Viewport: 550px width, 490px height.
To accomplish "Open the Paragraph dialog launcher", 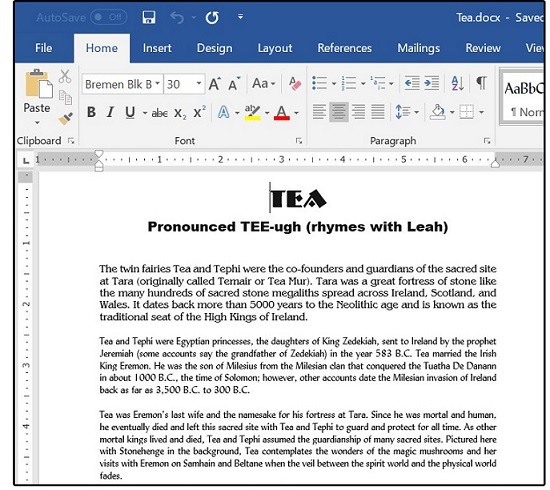I will [487, 141].
